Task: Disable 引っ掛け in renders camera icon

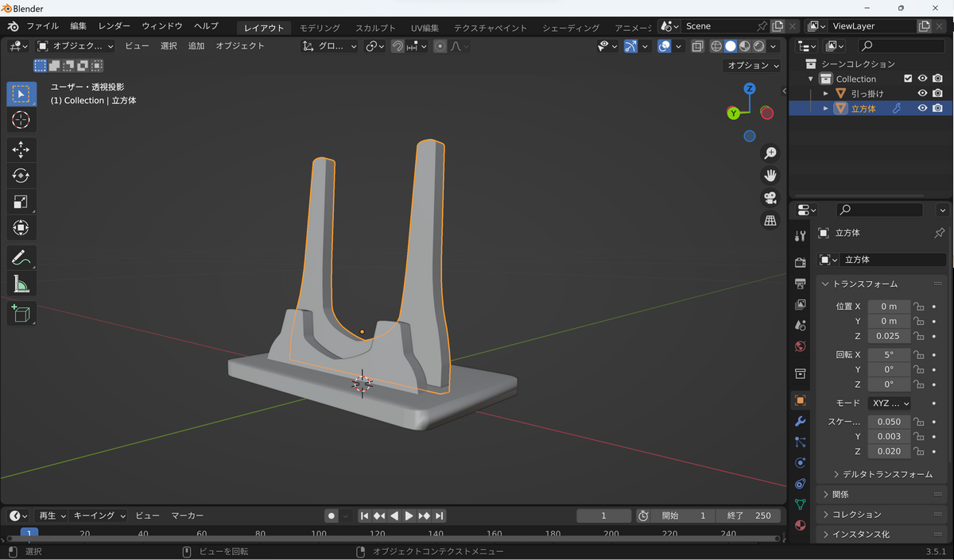Action: (938, 94)
